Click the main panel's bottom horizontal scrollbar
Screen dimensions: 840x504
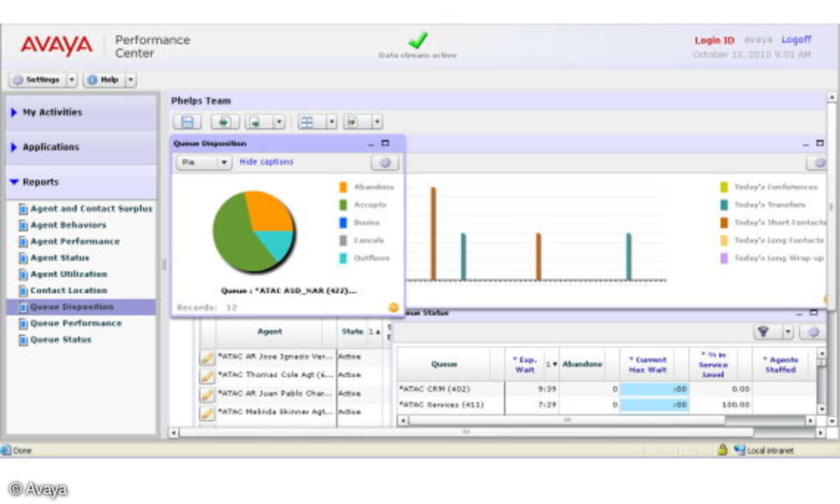[498, 433]
